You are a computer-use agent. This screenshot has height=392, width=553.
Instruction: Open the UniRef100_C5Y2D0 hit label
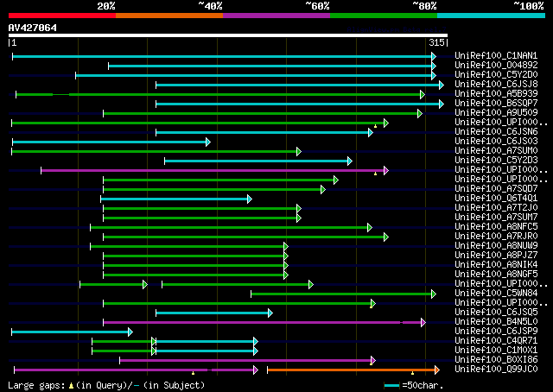(x=496, y=75)
